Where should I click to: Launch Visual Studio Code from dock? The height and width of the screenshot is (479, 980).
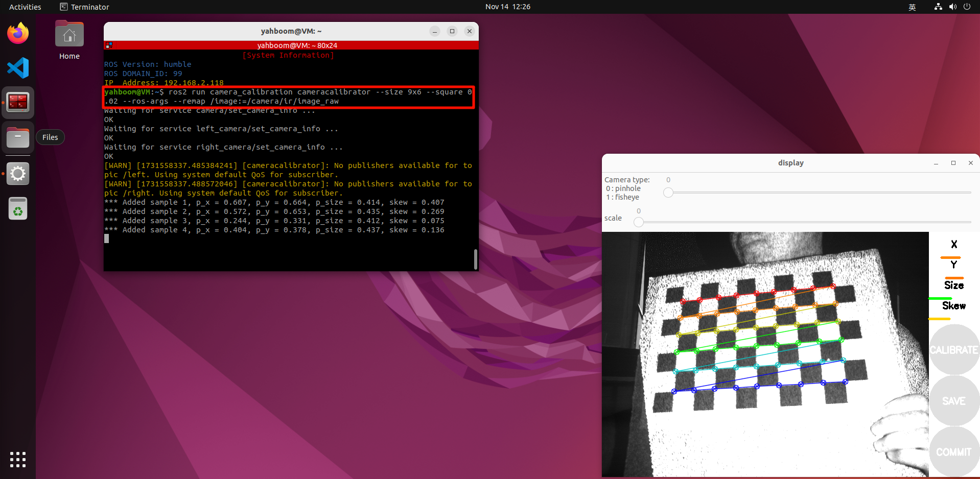(x=18, y=68)
